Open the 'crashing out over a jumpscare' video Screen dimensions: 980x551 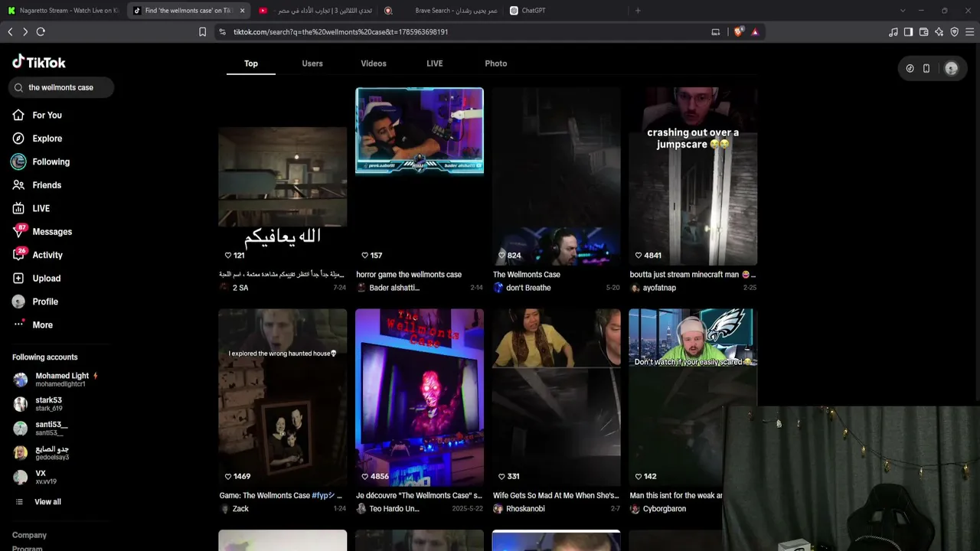pos(693,176)
